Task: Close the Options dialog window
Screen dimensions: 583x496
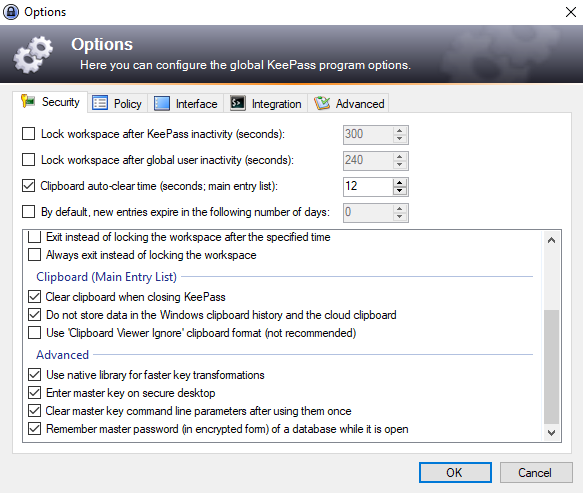Action: point(571,12)
